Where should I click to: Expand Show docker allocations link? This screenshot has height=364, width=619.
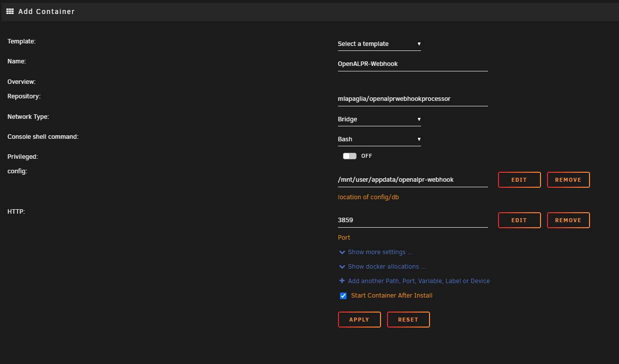pos(386,267)
